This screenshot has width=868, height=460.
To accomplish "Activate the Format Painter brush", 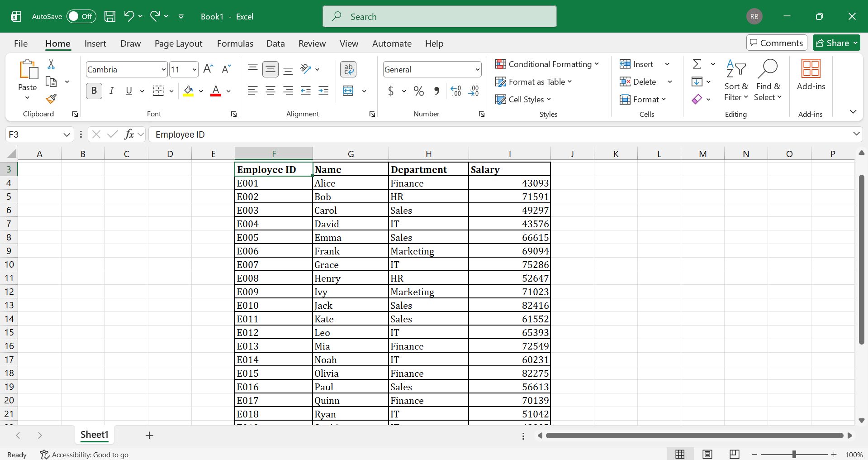I will point(51,99).
